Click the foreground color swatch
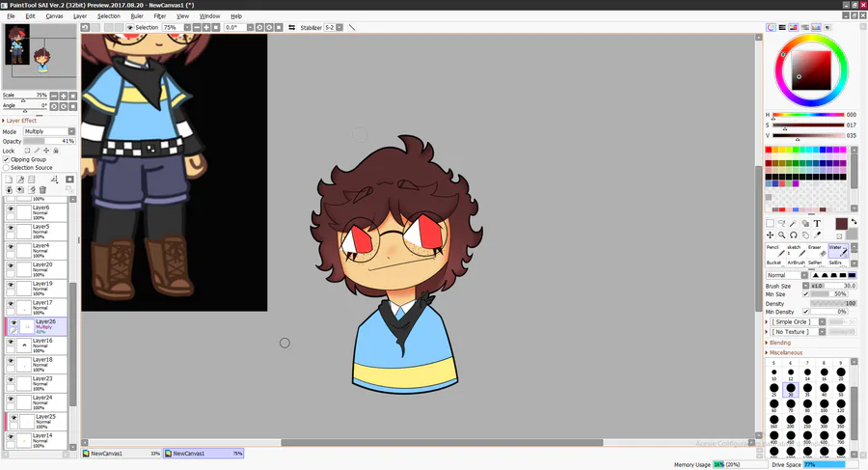Viewport: 868px width, 470px height. [x=841, y=223]
